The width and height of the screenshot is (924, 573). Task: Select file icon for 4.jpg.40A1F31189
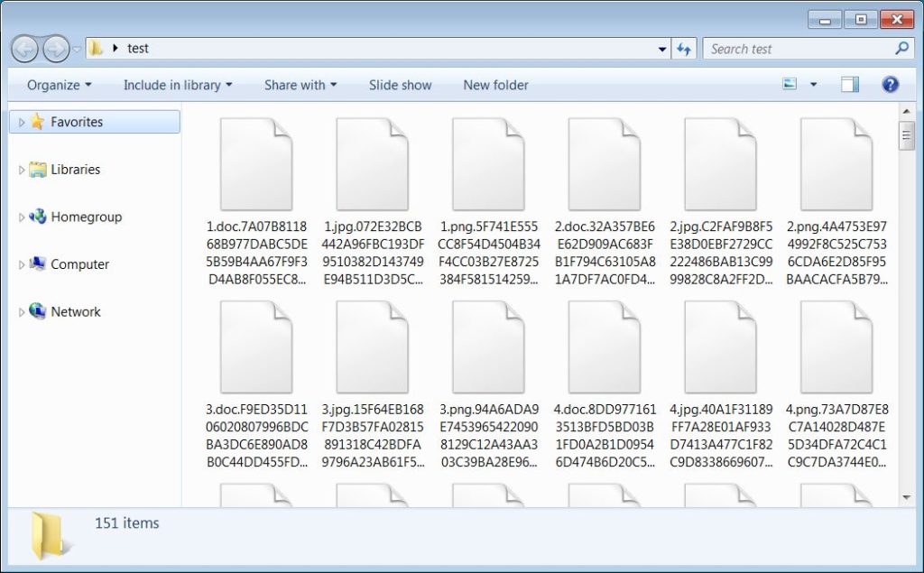point(720,347)
